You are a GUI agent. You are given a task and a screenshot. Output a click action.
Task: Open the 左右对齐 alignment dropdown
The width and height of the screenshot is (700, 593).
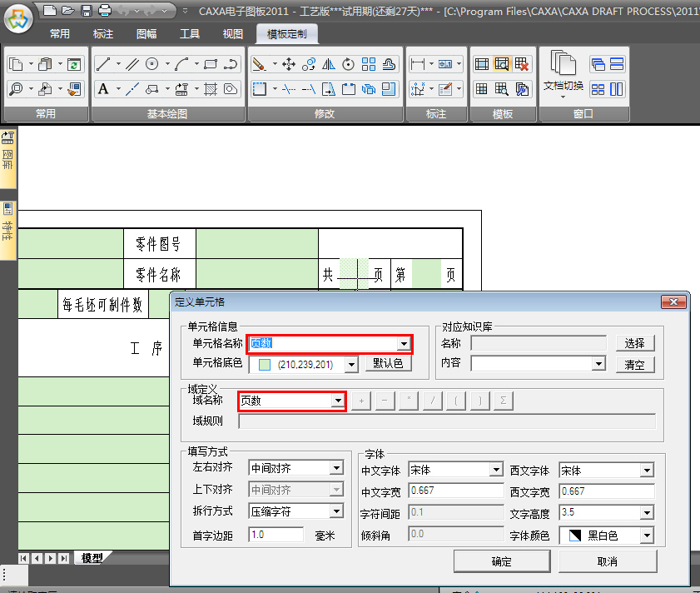tap(336, 470)
